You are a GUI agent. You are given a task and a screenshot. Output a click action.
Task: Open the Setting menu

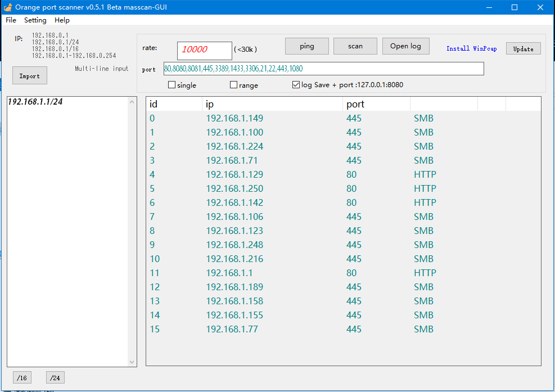point(35,20)
